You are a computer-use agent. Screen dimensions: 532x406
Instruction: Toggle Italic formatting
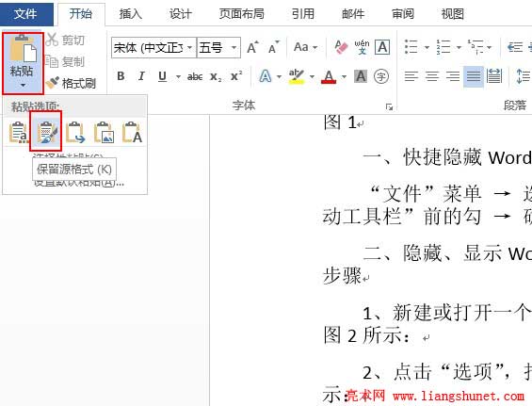[141, 76]
